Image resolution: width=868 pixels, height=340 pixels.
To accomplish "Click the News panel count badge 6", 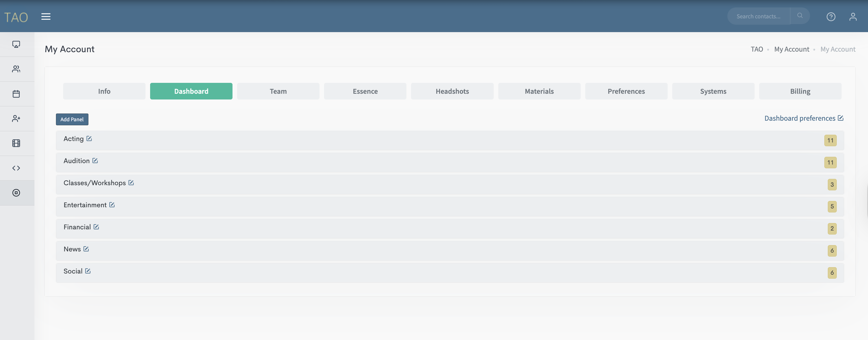I will (x=832, y=251).
